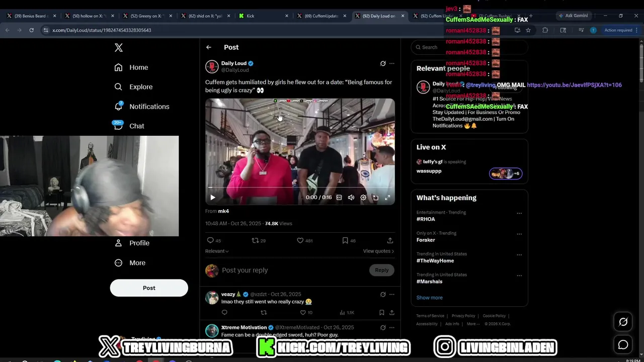Like veazy's comment with 10 likes
The image size is (644, 362).
(x=306, y=313)
